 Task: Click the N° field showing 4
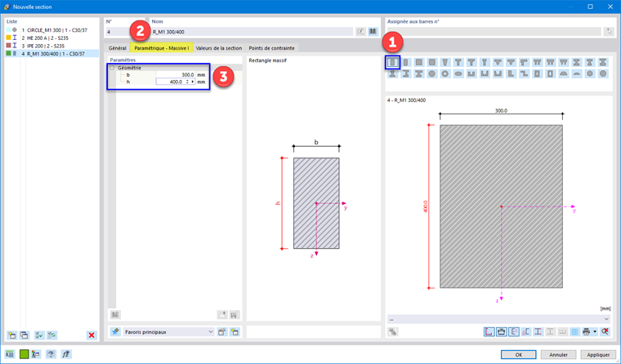click(125, 32)
